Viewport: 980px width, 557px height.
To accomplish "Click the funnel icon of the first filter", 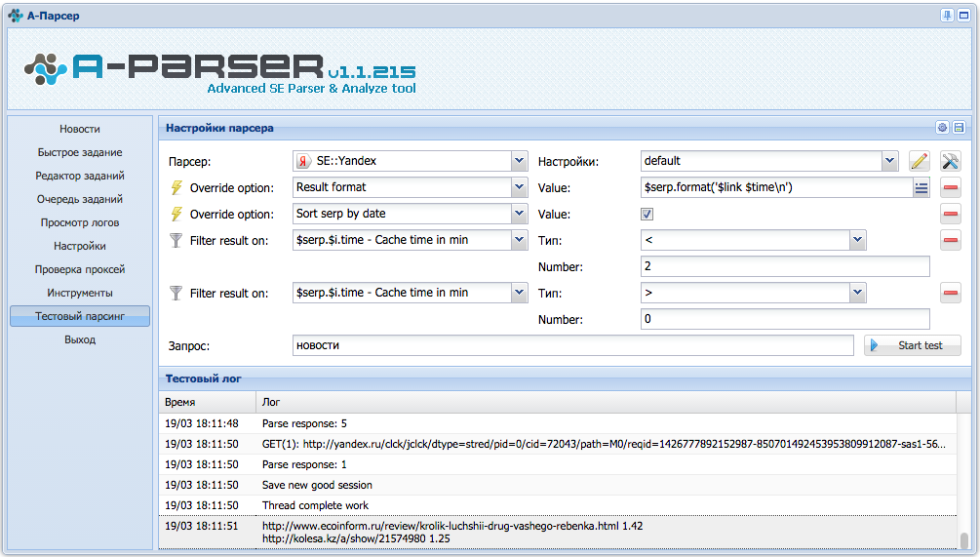I will pyautogui.click(x=176, y=240).
